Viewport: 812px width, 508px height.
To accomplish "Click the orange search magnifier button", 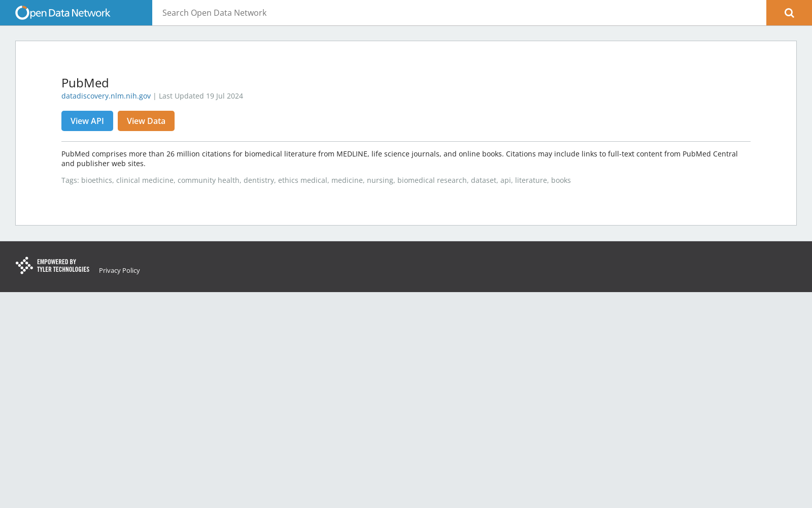I will coord(789,13).
